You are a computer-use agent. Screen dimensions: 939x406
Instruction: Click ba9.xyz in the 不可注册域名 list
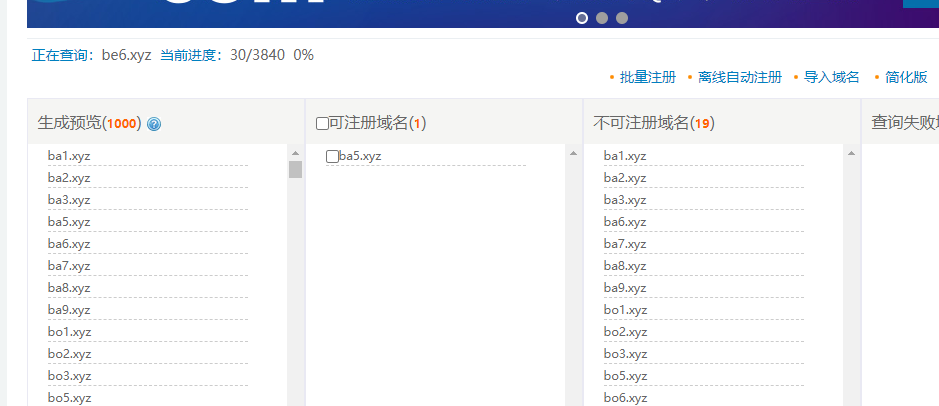pyautogui.click(x=625, y=288)
